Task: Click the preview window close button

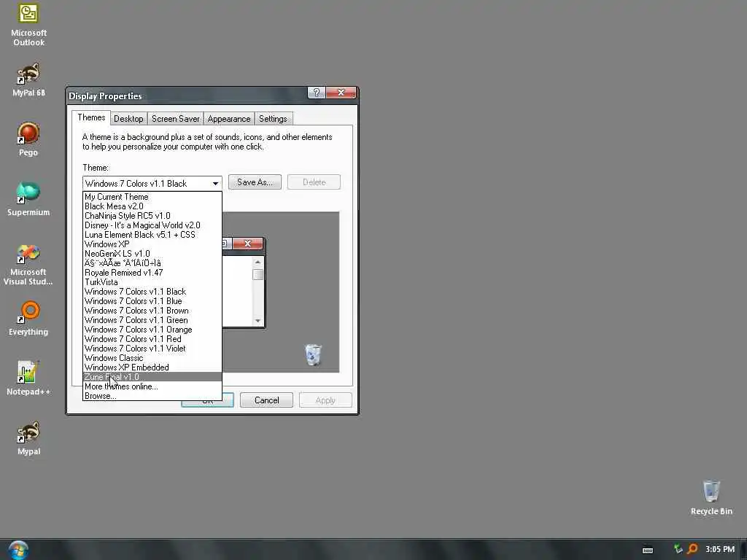Action: click(247, 244)
